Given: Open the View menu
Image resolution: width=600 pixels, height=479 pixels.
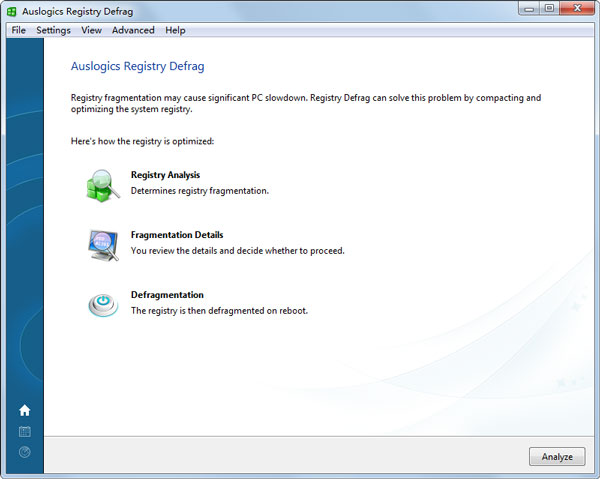Looking at the screenshot, I should pyautogui.click(x=91, y=30).
